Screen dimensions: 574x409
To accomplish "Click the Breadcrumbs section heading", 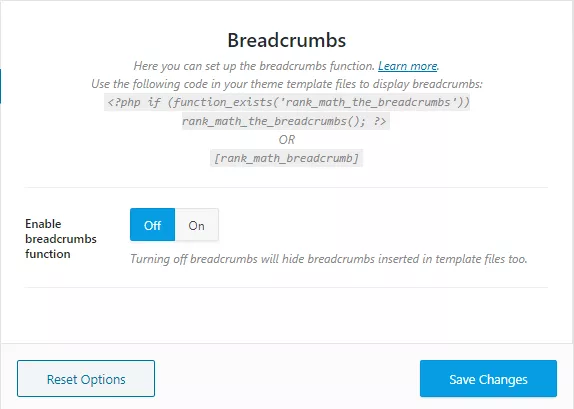I will [287, 40].
